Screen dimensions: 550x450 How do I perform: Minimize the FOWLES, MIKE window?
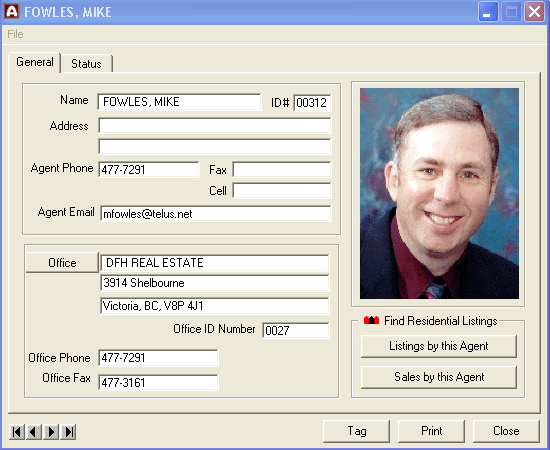point(488,12)
